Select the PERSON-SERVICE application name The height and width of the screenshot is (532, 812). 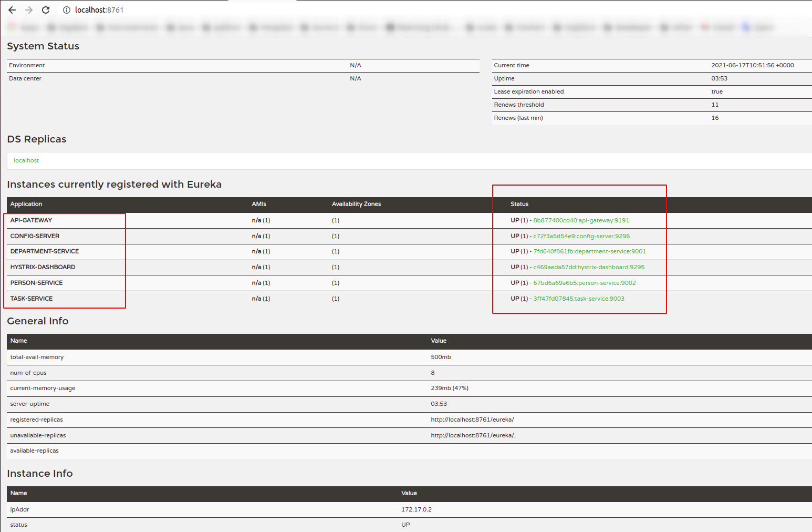point(36,283)
